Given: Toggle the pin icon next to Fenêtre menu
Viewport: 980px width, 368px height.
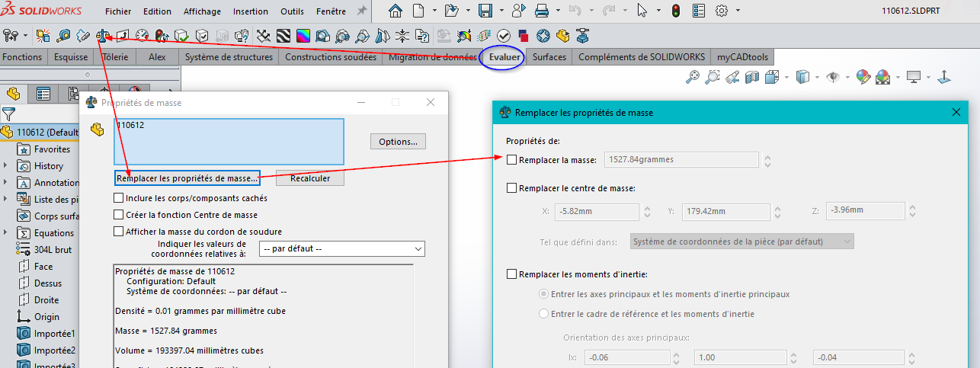Looking at the screenshot, I should tap(361, 11).
